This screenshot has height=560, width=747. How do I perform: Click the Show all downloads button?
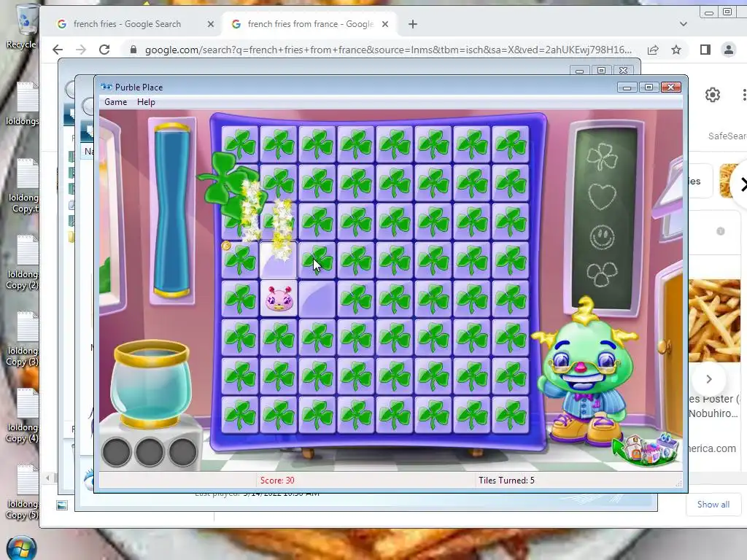point(713,505)
